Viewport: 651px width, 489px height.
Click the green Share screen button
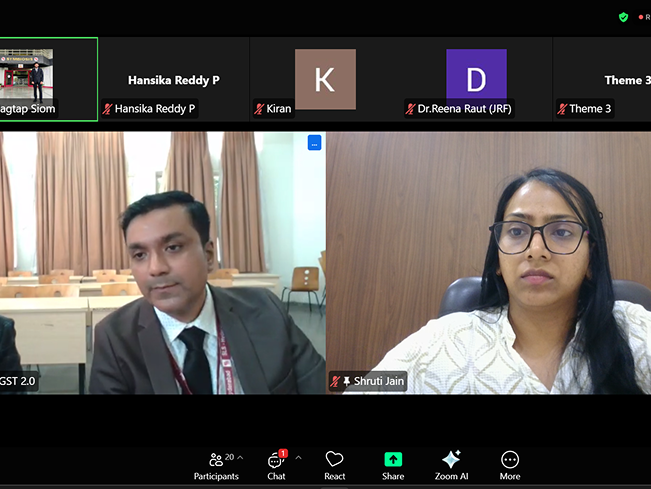pyautogui.click(x=393, y=460)
